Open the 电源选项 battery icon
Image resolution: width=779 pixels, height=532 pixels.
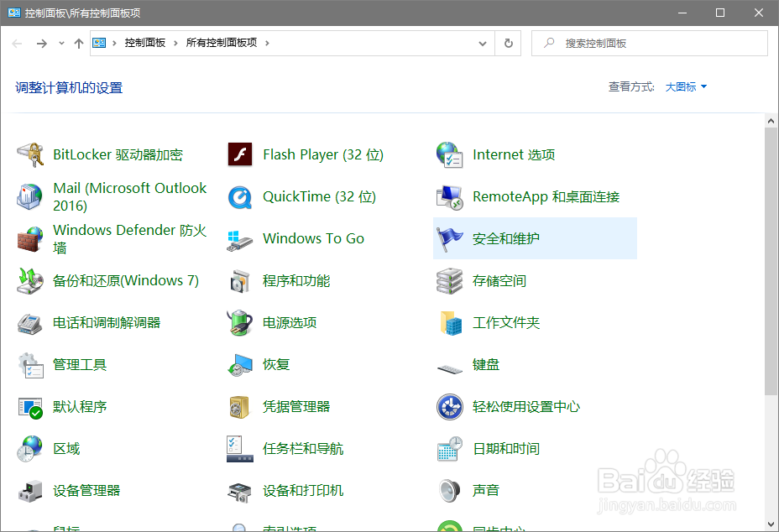(x=240, y=323)
